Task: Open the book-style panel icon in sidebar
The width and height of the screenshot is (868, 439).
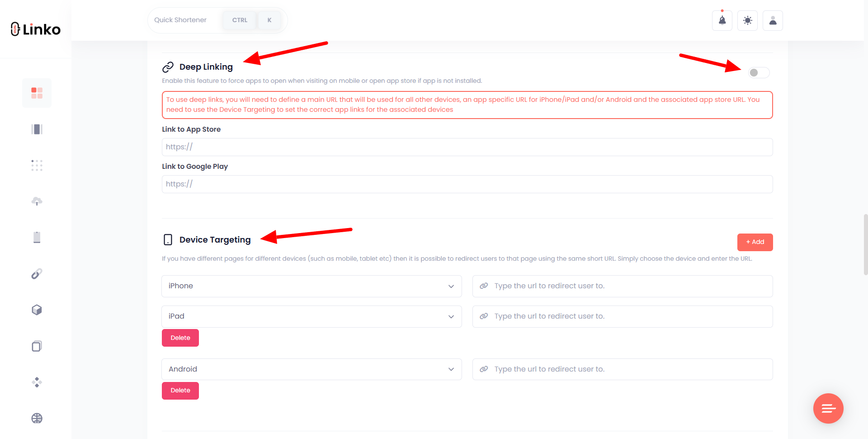Action: (x=37, y=129)
